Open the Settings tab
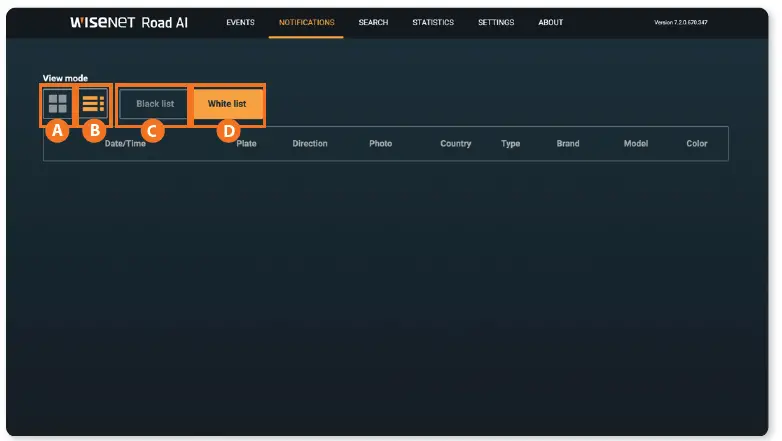This screenshot has height=441, width=782. (496, 22)
